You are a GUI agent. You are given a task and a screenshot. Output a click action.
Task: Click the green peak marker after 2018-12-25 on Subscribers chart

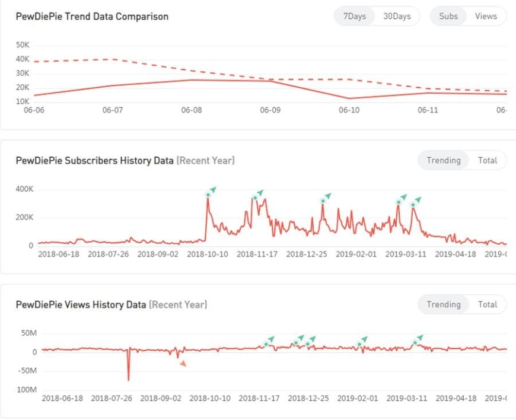[x=323, y=201]
